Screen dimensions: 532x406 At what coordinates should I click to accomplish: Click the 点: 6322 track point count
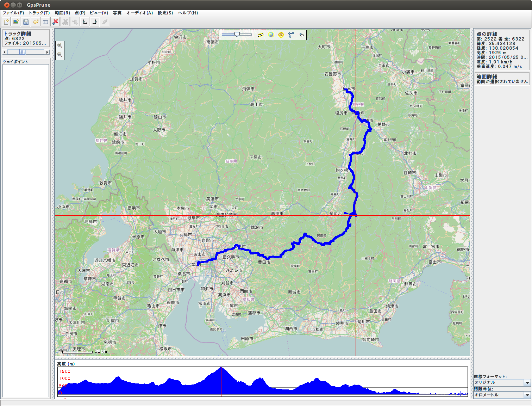[x=14, y=39]
